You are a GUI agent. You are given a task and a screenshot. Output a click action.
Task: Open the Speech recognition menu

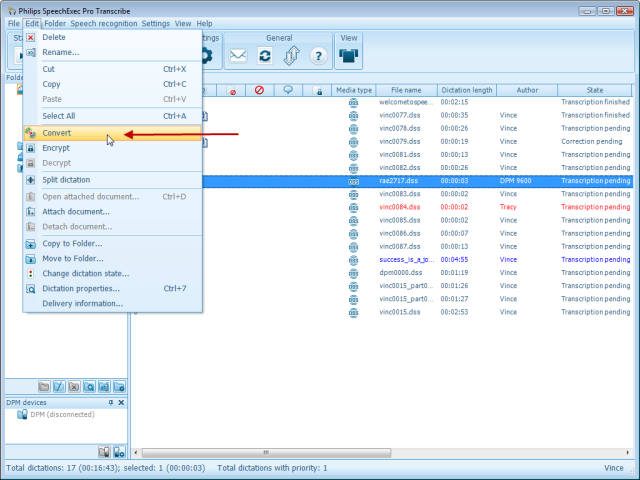pyautogui.click(x=104, y=23)
